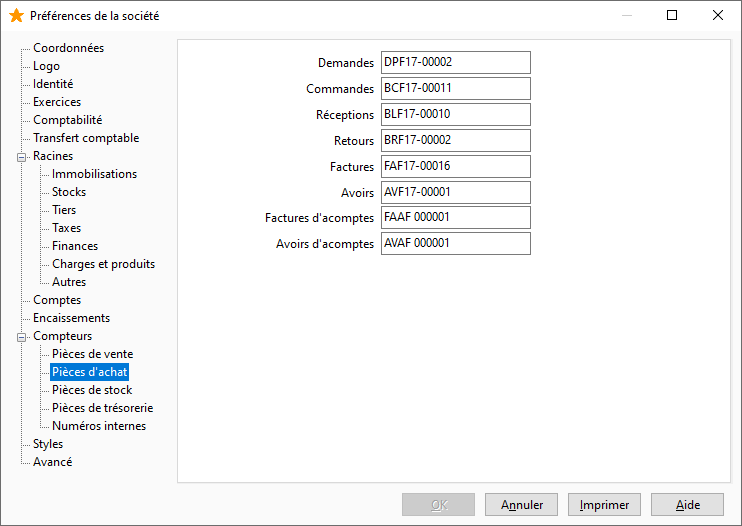742x526 pixels.
Task: Select Pièces de trésorerie entry
Action: point(102,408)
